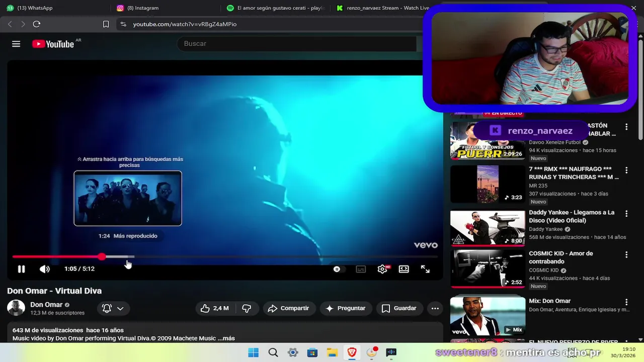Click the vevo logo in the video
The image size is (644, 362).
(x=426, y=245)
